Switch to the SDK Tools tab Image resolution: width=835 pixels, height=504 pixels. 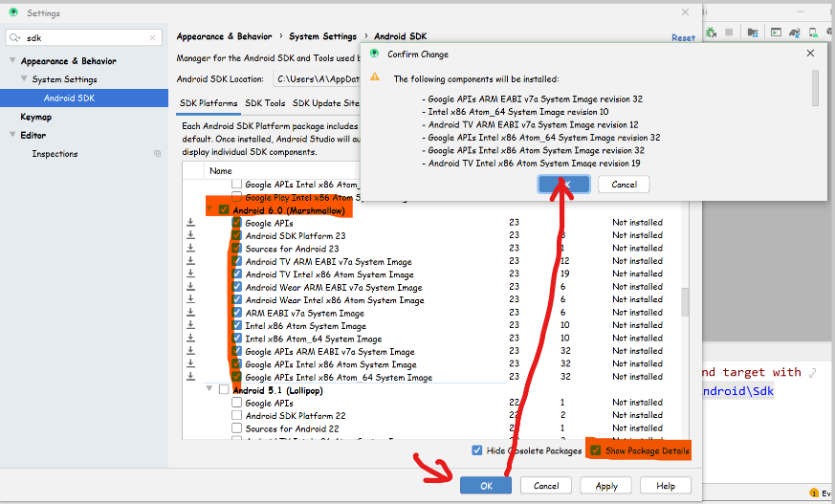point(265,103)
